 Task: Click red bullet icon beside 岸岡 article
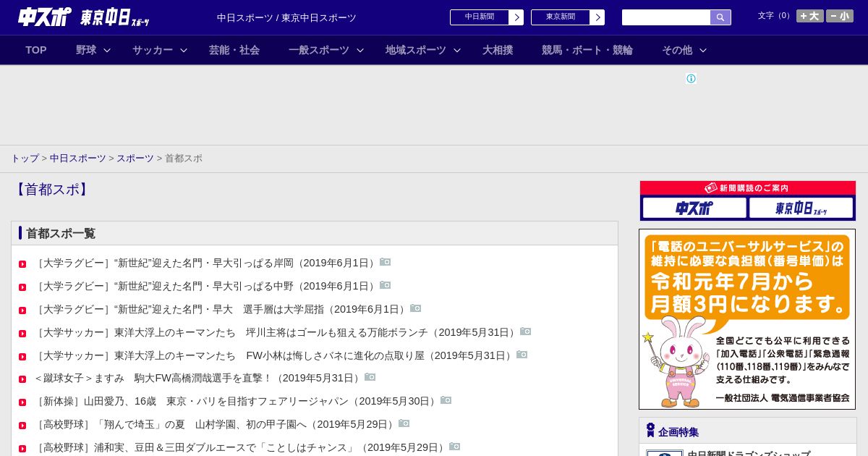(22, 264)
